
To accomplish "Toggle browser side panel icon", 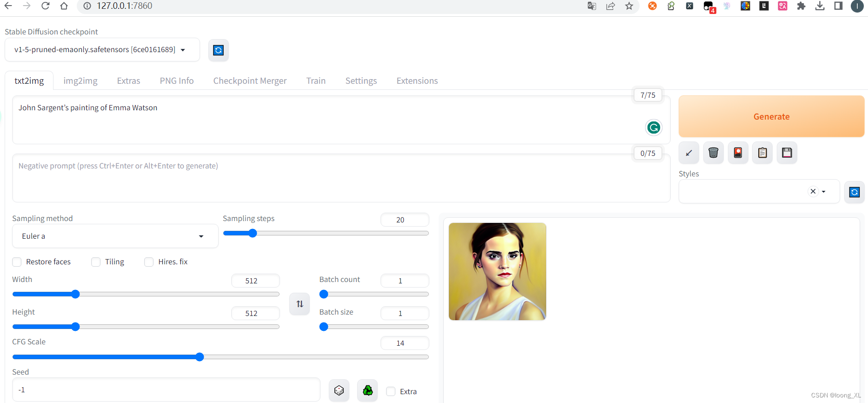I will point(838,6).
